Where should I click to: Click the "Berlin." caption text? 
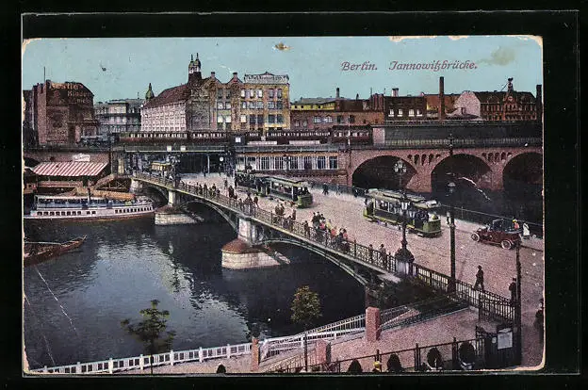coord(358,66)
